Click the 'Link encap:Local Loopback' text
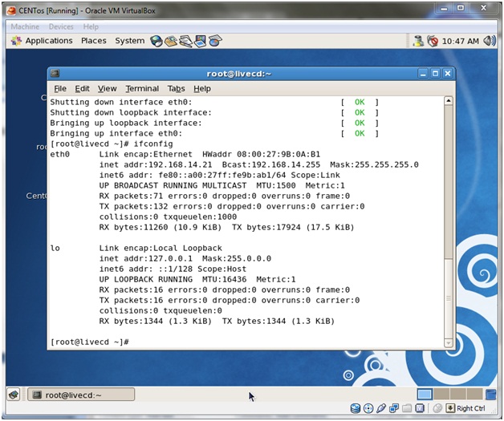This screenshot has height=421, width=504. (161, 249)
